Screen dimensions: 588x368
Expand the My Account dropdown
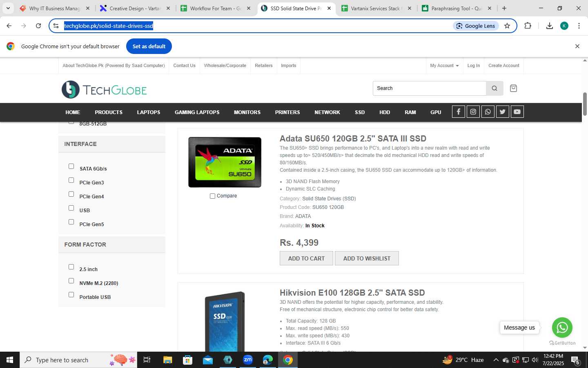[444, 65]
